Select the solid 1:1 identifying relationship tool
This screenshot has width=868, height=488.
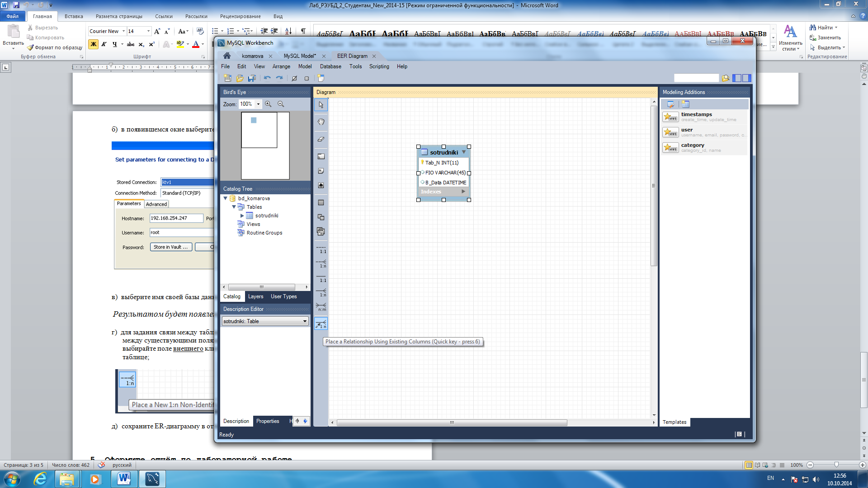(321, 278)
